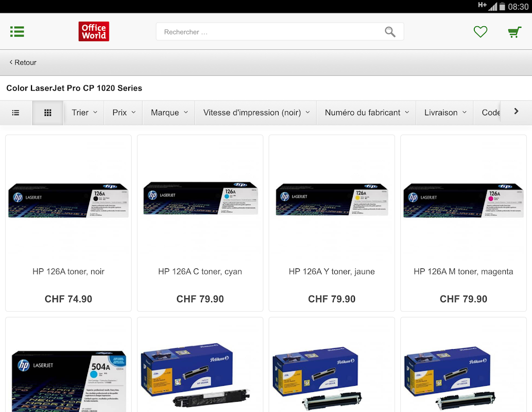Open the HP 504A LaserJet product image
This screenshot has width=532, height=412.
pos(69,382)
